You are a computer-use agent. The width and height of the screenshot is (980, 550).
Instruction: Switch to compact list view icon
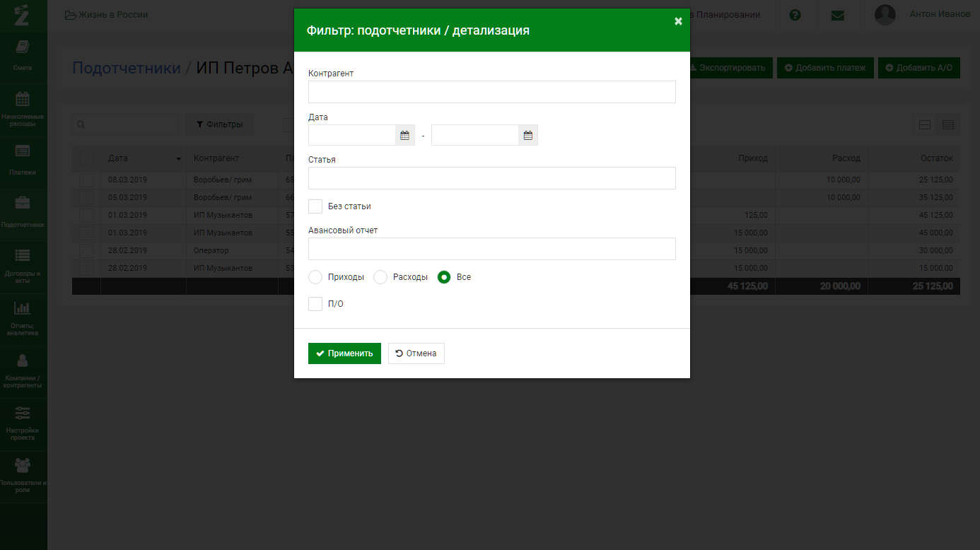tap(948, 125)
